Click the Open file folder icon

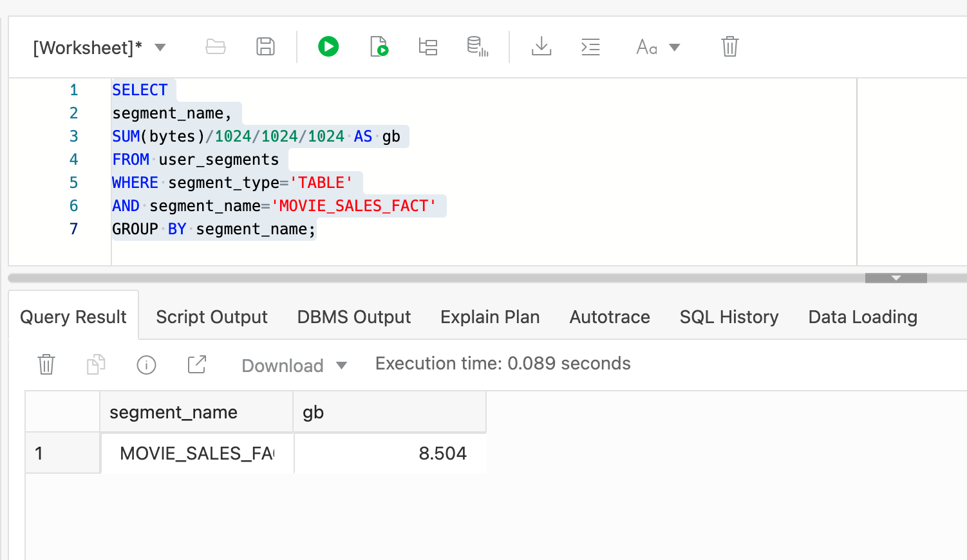[x=216, y=46]
